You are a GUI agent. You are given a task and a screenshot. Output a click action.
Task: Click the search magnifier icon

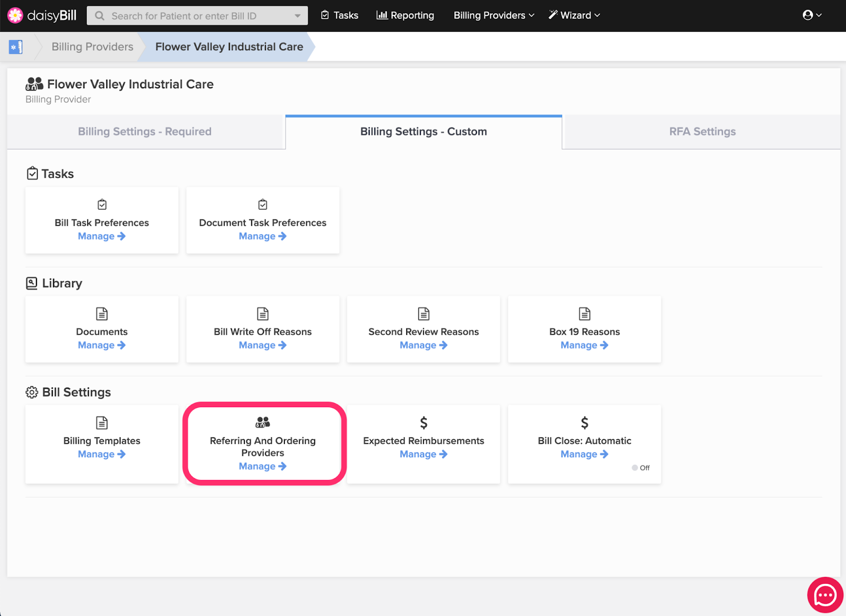(99, 16)
